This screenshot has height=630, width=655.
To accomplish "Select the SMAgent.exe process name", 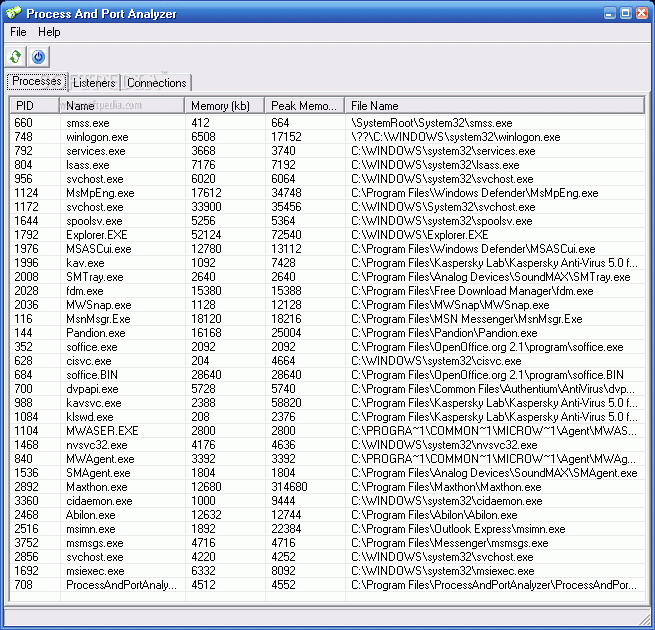I will [98, 473].
